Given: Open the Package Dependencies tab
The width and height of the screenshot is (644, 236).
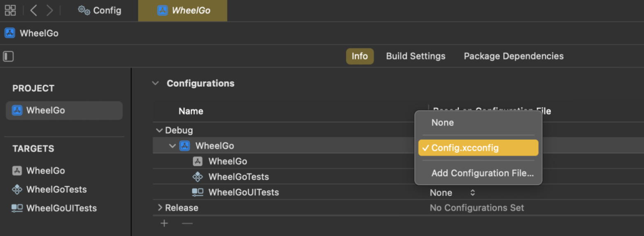Looking at the screenshot, I should [x=513, y=56].
